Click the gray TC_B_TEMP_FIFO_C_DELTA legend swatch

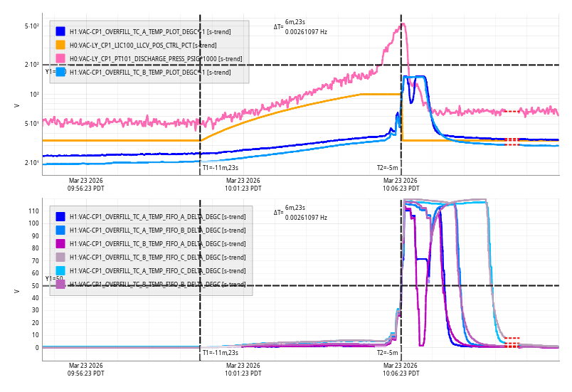click(x=60, y=257)
